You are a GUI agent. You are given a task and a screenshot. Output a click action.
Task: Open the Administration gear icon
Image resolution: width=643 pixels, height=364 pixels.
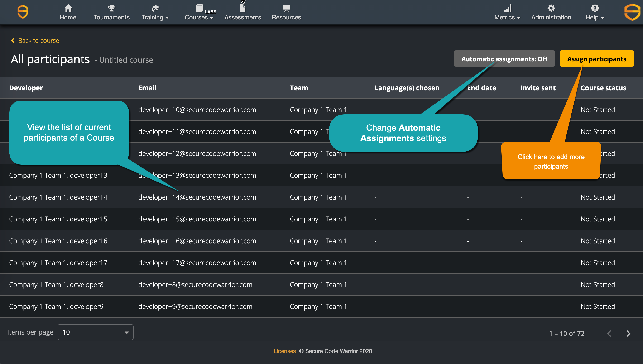[x=551, y=8]
